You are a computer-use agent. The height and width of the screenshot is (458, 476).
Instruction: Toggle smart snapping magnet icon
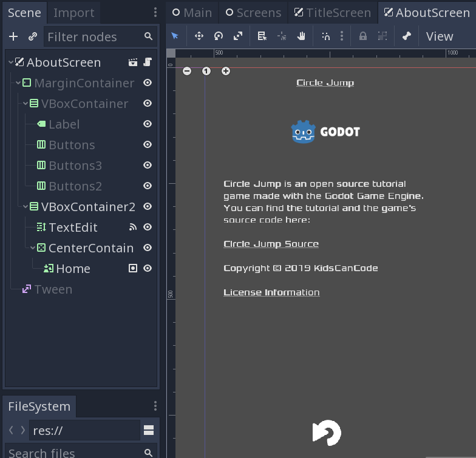pyautogui.click(x=325, y=36)
